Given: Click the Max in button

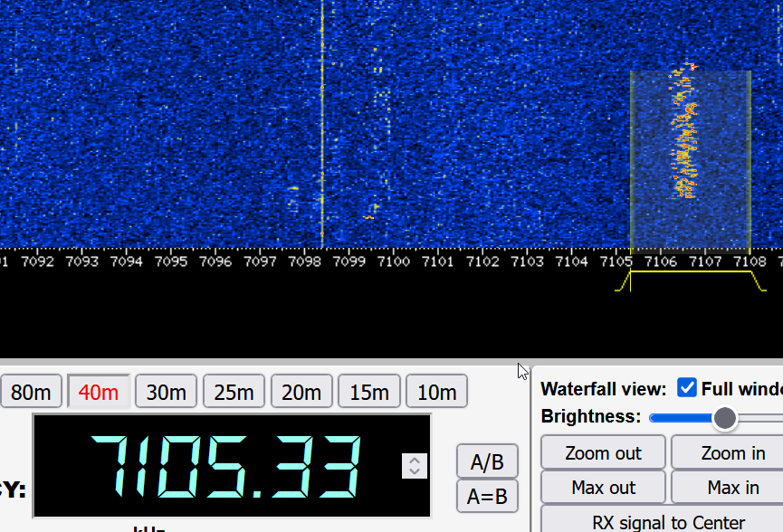Looking at the screenshot, I should coord(732,488).
